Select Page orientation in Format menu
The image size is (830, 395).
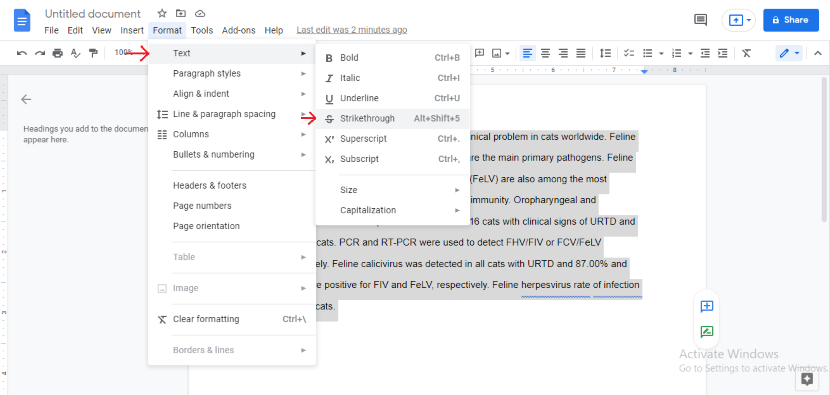pyautogui.click(x=232, y=226)
